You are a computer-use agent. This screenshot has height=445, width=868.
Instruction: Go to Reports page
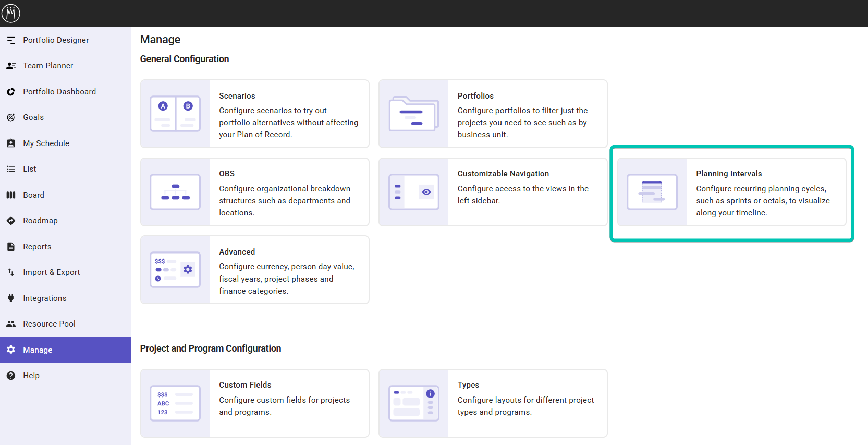point(37,247)
